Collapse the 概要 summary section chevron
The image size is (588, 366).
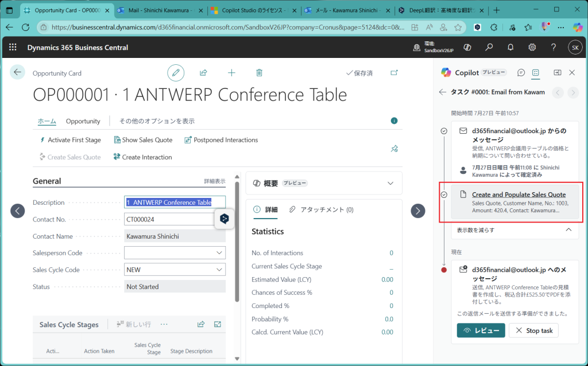point(390,183)
